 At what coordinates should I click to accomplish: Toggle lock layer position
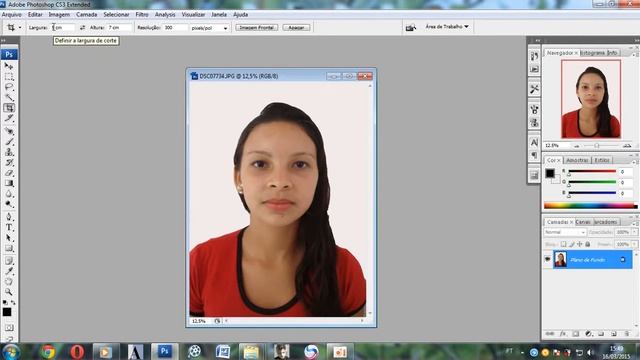(x=580, y=244)
